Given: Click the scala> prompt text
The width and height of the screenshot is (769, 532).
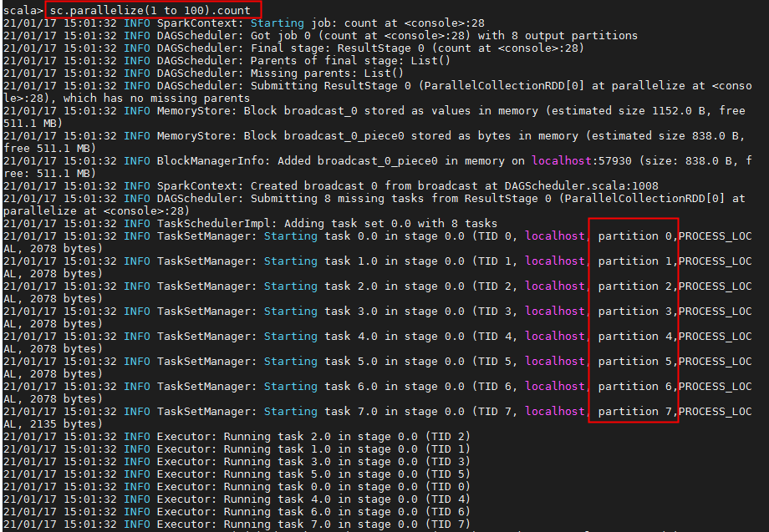Looking at the screenshot, I should [23, 10].
